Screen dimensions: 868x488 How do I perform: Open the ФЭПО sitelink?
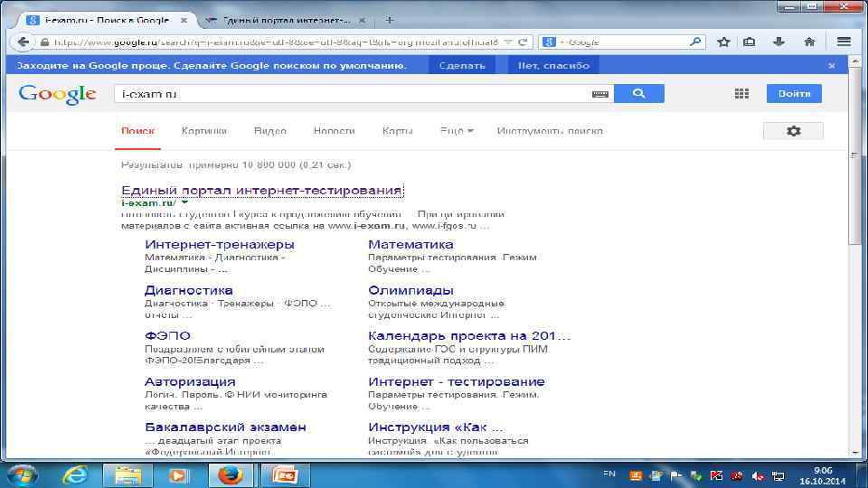[x=167, y=336]
